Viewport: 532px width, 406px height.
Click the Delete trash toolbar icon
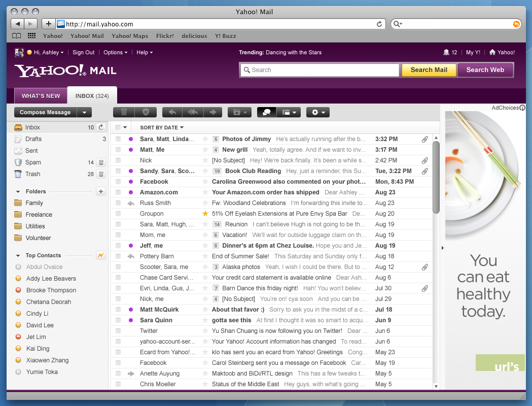[124, 112]
